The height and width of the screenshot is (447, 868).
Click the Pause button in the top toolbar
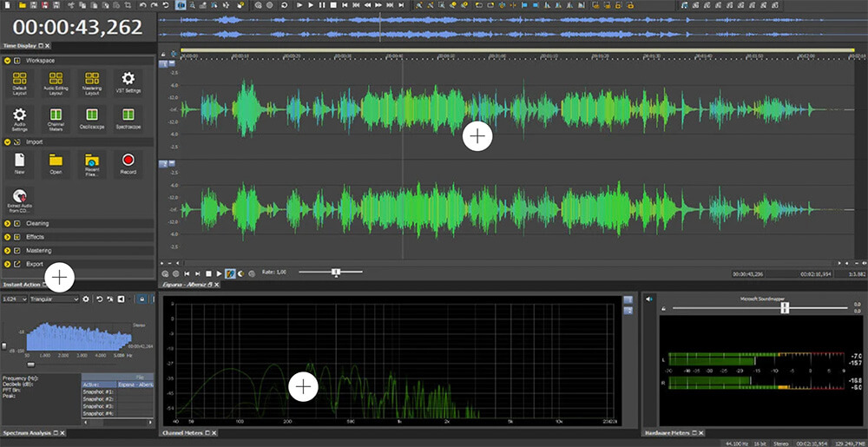322,5
